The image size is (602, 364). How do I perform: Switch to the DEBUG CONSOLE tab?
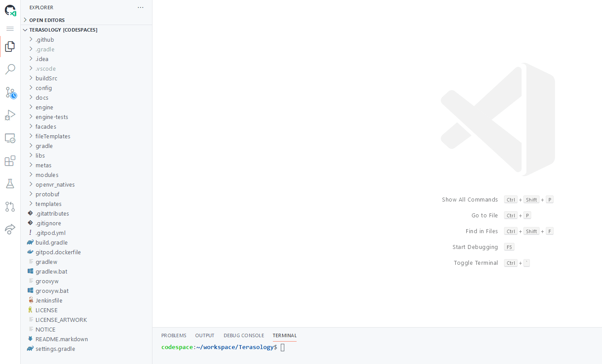coord(243,335)
